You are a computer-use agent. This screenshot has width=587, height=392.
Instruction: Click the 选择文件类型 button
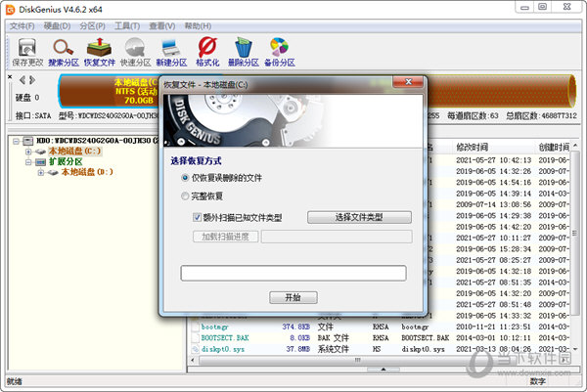(x=359, y=217)
